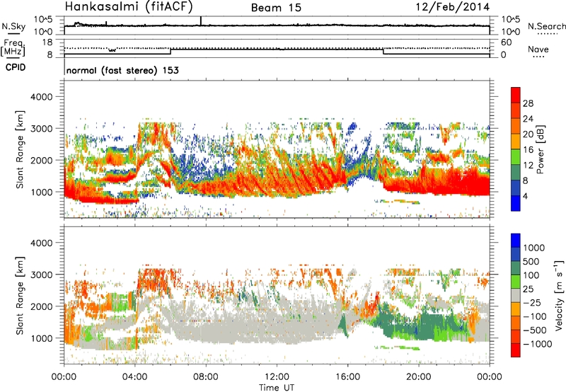Screen dimensions: 566x392
Task: Click '3000' tick on velocity panel axis
Action: (x=42, y=275)
